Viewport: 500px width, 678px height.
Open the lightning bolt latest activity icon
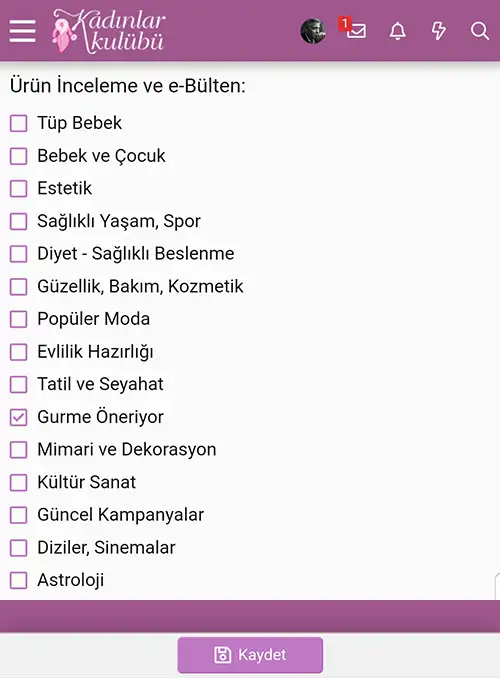pos(439,31)
